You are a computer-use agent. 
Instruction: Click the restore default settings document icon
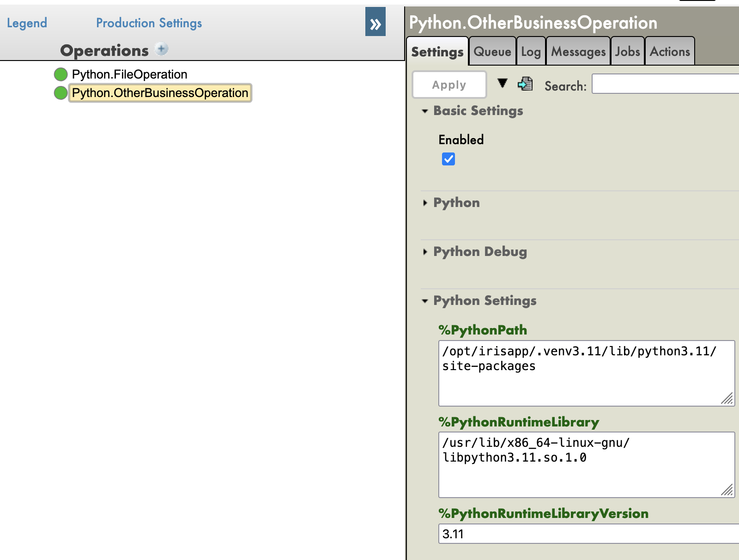coord(525,84)
